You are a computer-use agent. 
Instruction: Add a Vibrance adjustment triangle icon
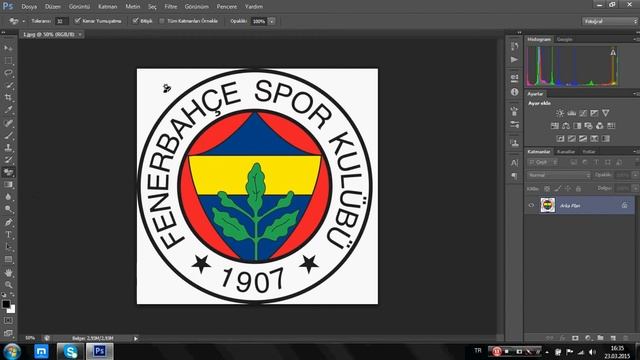pos(606,113)
